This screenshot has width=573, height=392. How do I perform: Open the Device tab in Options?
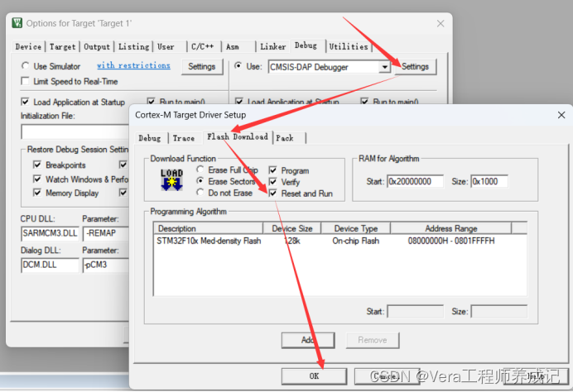(x=28, y=46)
